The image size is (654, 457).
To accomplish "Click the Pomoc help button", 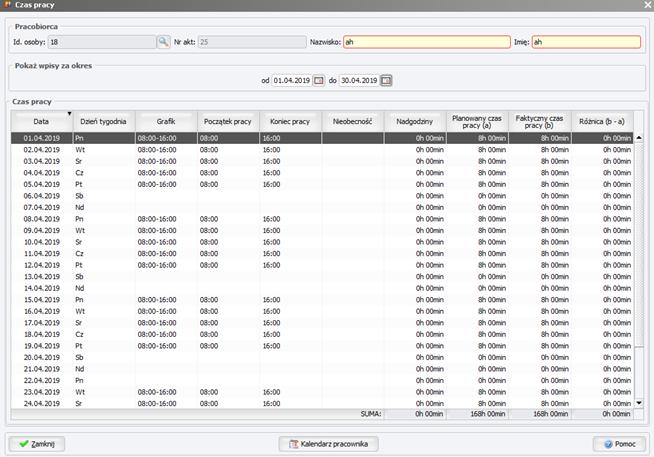I will coord(619,444).
